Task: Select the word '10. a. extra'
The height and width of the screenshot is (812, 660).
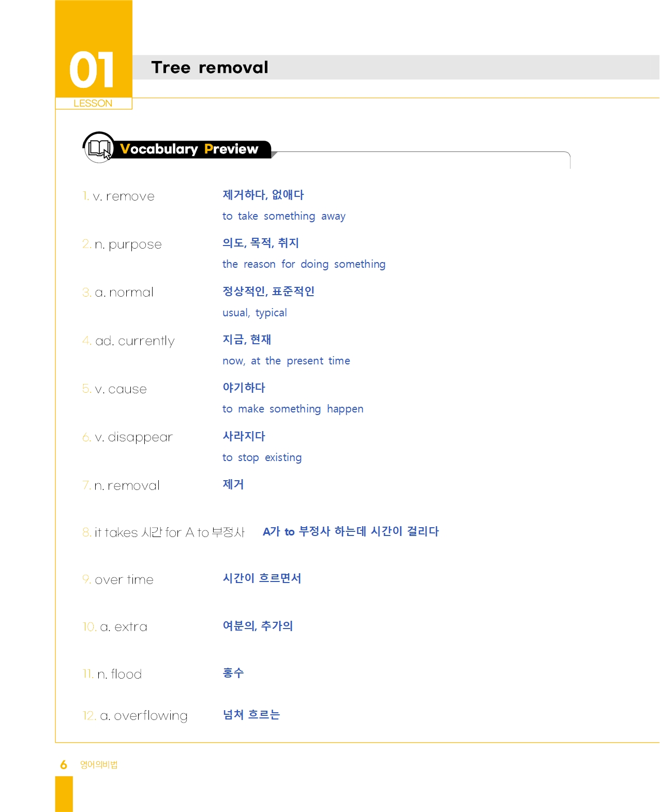Action: point(115,627)
